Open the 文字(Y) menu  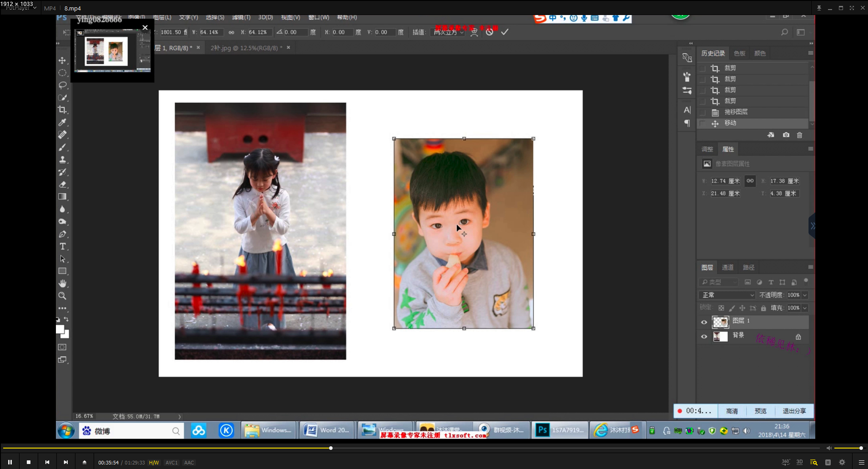tap(189, 17)
